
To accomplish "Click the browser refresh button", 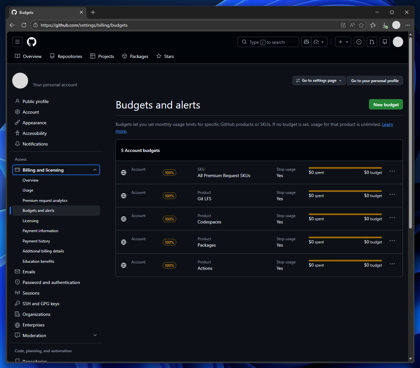I will (24, 25).
